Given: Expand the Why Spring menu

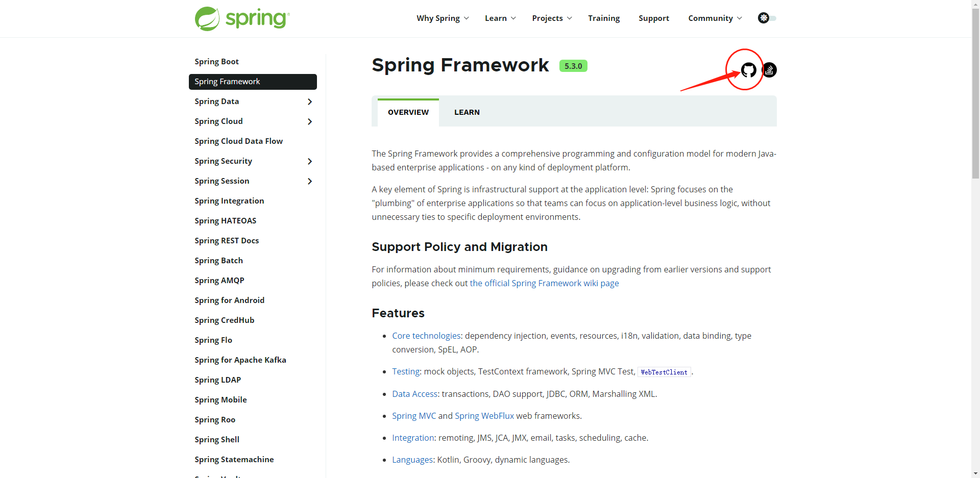Looking at the screenshot, I should point(443,18).
